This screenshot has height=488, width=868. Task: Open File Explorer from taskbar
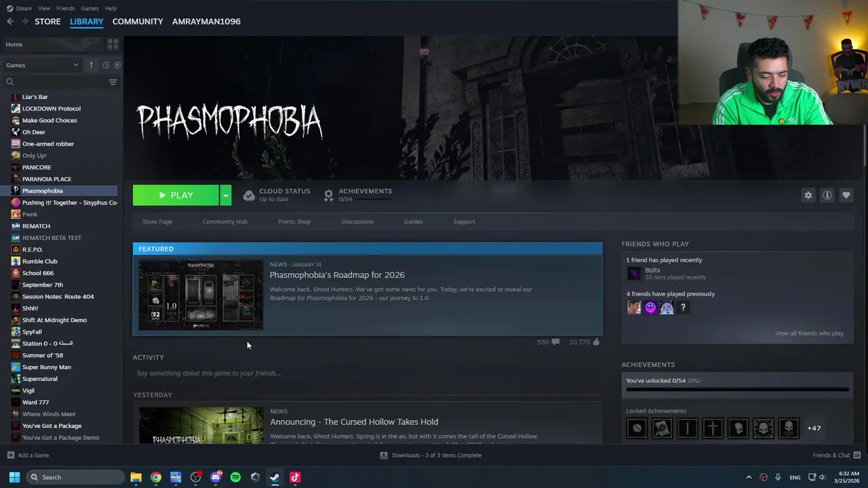coord(136,477)
